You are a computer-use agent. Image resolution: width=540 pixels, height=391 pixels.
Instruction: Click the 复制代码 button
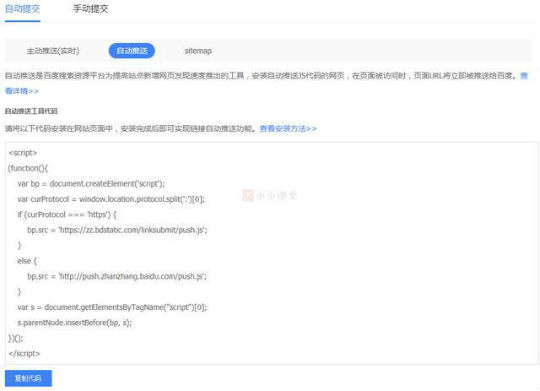(28, 378)
